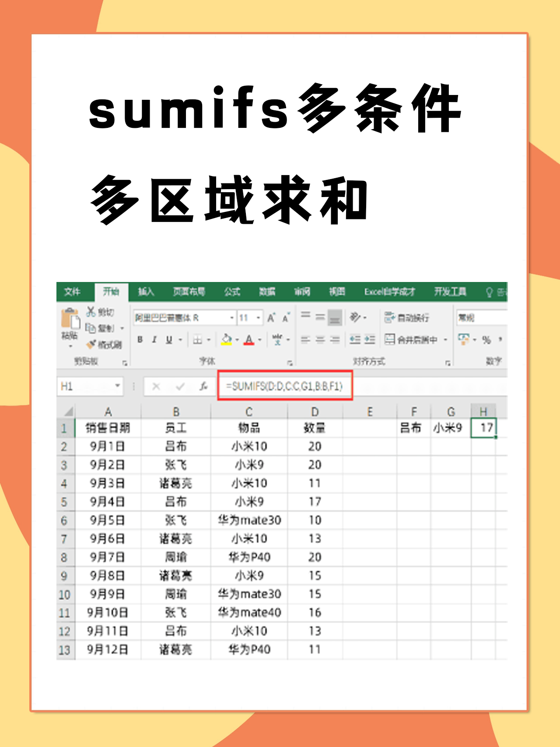Screen dimensions: 560x747
Task: Toggle center text horizontally
Action: (320, 340)
